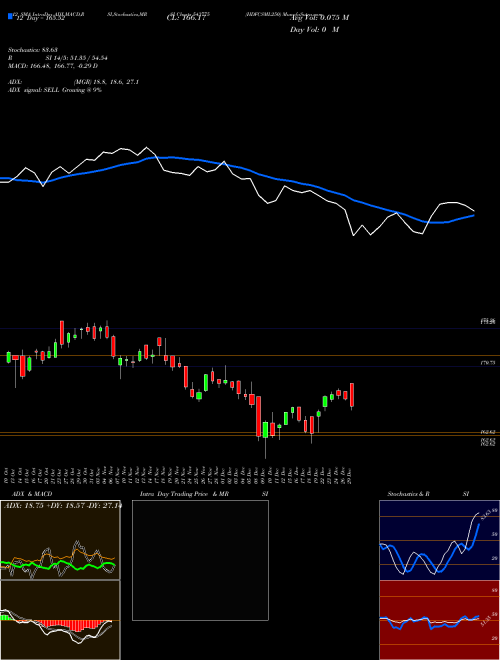Image resolution: width=500 pixels, height=660 pixels.
Task: Click the 'Stochastics & R' panel title
Action: click(x=408, y=494)
